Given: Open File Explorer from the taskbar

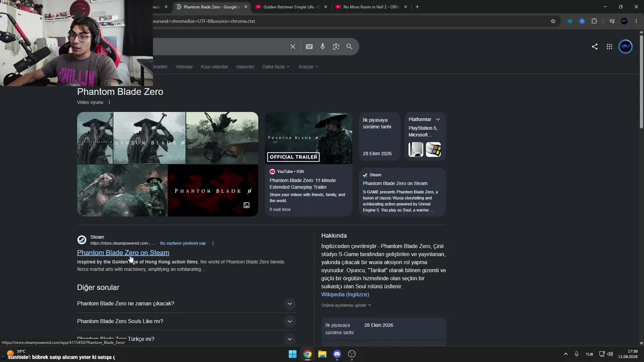Looking at the screenshot, I should tap(322, 354).
